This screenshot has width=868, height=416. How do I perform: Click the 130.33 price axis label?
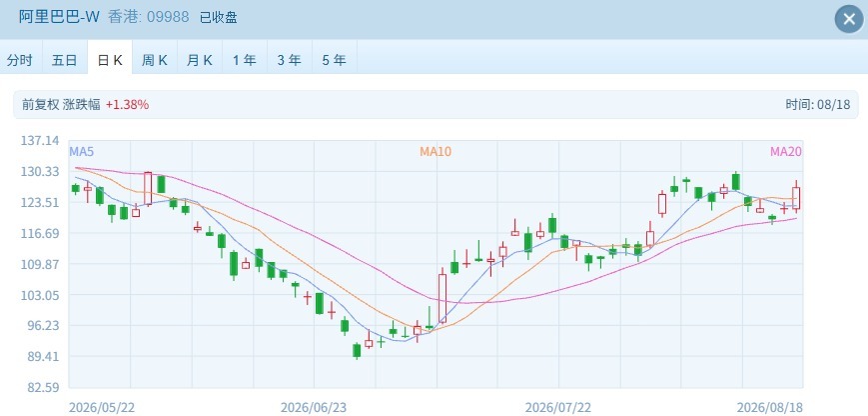tap(39, 172)
